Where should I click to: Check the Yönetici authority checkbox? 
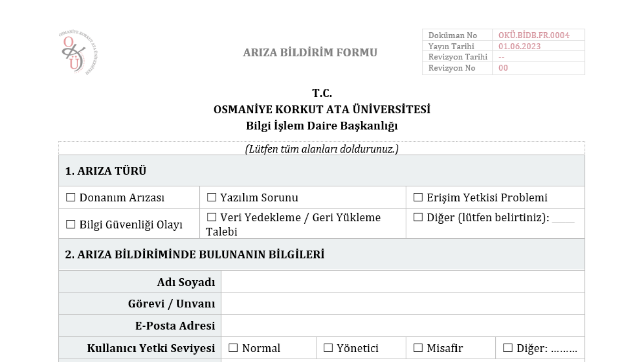[x=328, y=348]
